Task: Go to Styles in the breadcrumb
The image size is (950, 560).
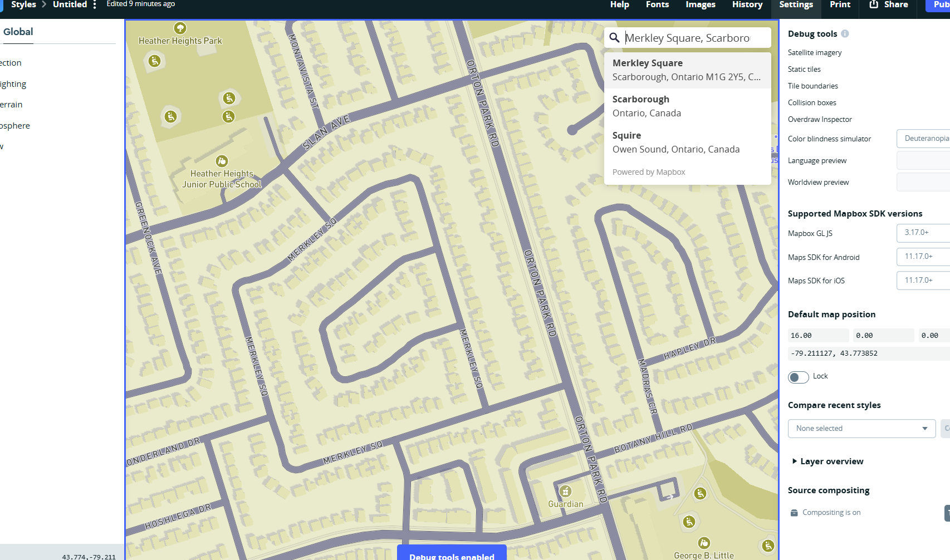Action: 23,4
